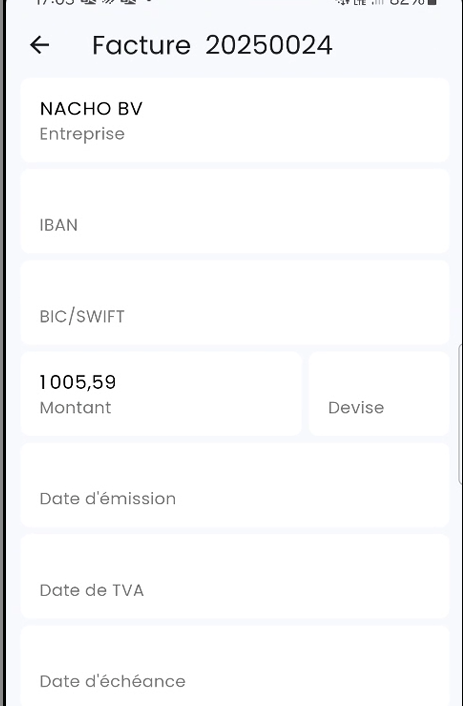The height and width of the screenshot is (706, 463).
Task: Tap the NACHO BV company name
Action: pos(91,109)
